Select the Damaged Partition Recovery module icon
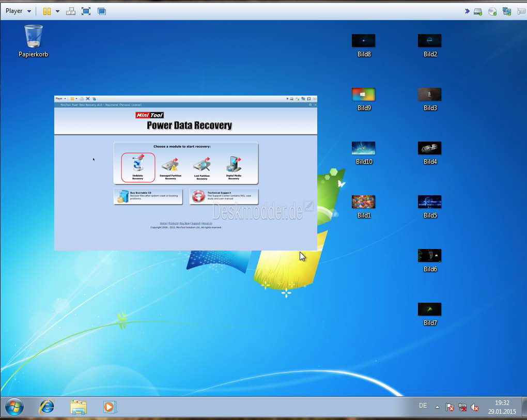Screen dimensions: 527x420 [171, 168]
